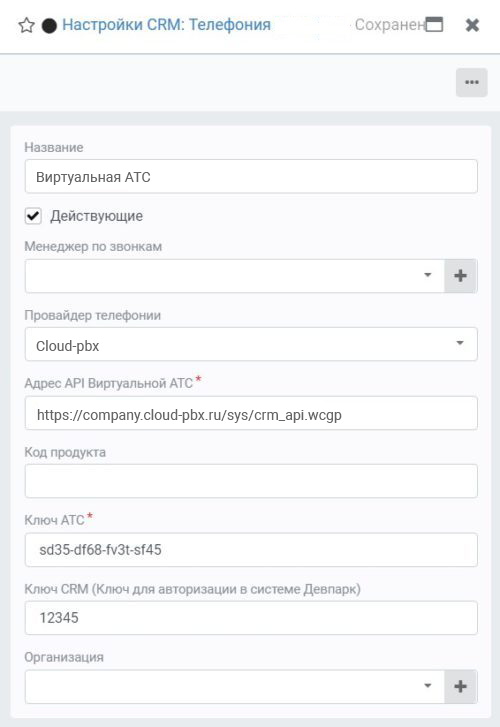Open the Провайдер телефонии Cloud-pbx dropdown

pyautogui.click(x=251, y=344)
